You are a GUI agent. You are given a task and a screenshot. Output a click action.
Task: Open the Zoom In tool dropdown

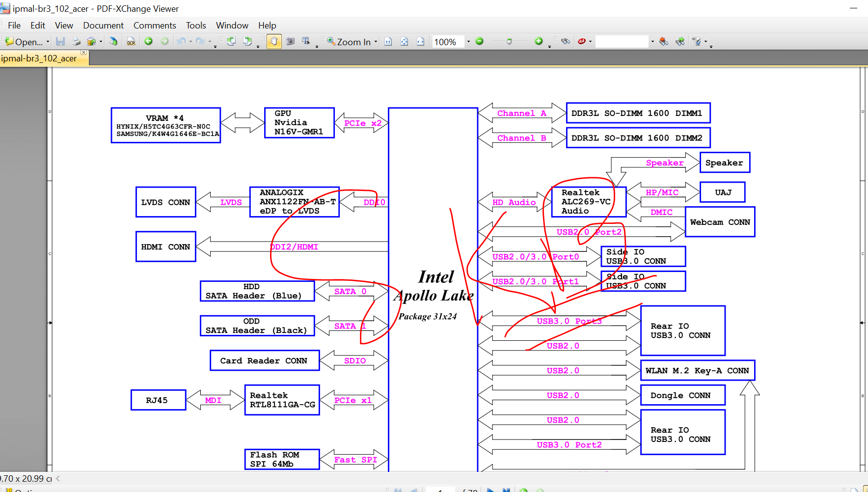pyautogui.click(x=376, y=42)
